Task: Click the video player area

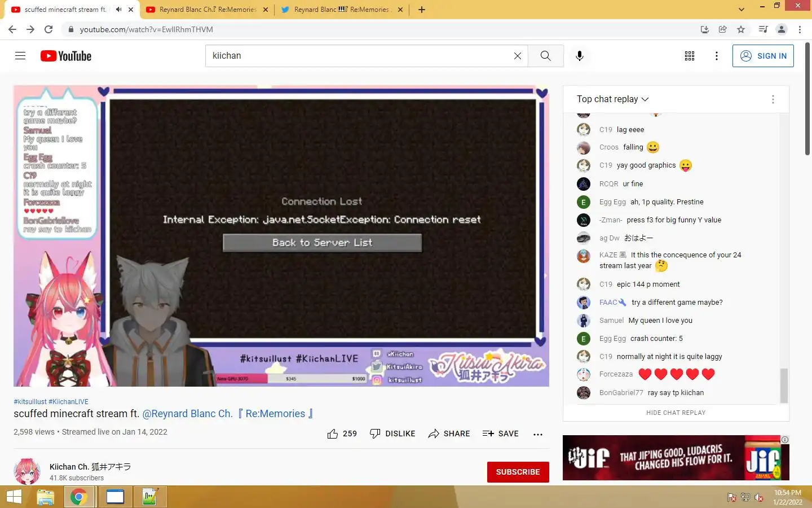Action: click(281, 236)
